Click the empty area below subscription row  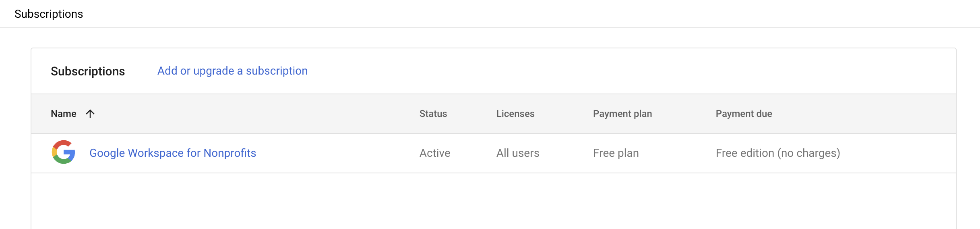click(494, 201)
